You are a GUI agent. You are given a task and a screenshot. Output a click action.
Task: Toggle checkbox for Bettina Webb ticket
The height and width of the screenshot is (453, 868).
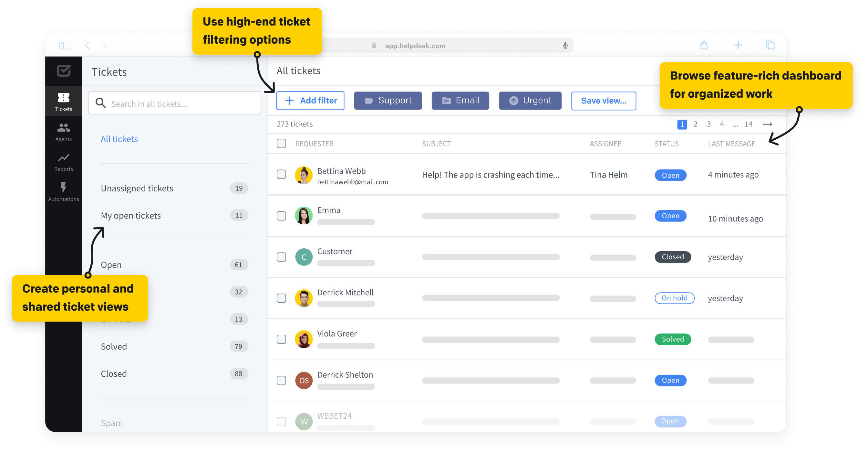(x=282, y=175)
